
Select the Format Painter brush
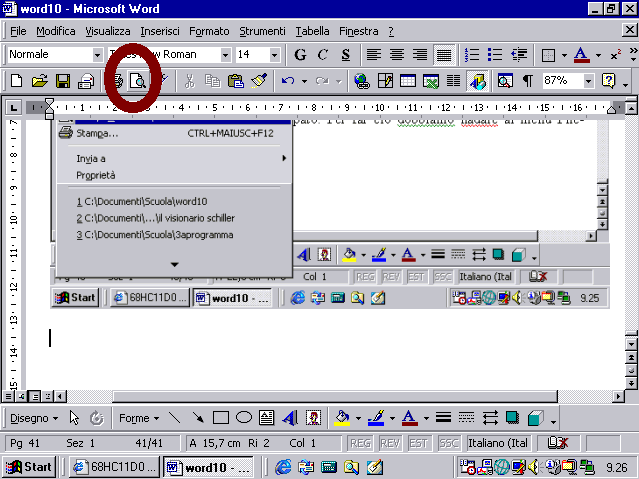click(258, 81)
